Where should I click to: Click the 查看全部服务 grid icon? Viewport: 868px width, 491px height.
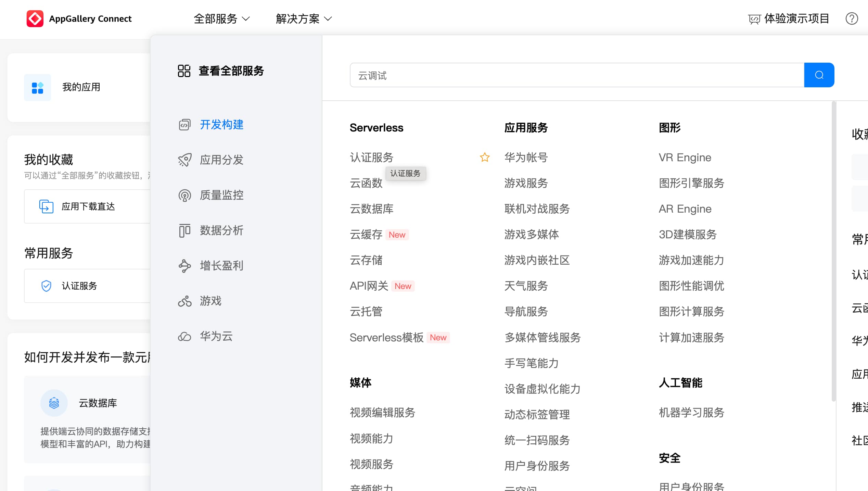(x=184, y=71)
